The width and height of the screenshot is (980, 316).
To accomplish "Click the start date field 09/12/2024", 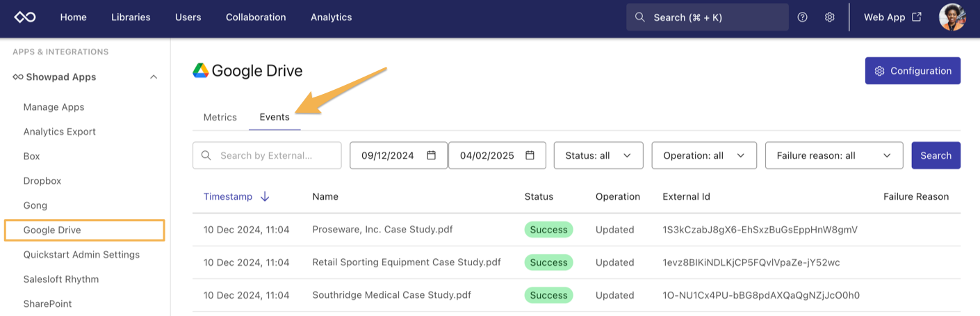I will point(398,155).
